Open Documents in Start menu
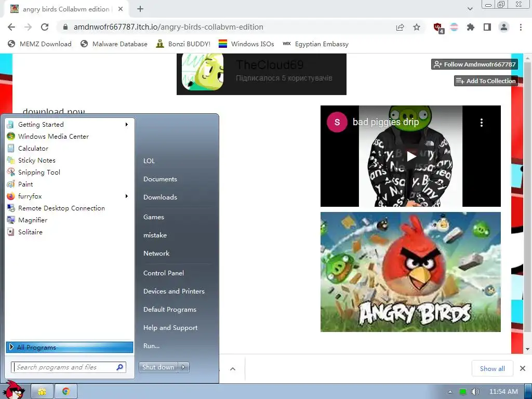The image size is (532, 399). point(160,179)
